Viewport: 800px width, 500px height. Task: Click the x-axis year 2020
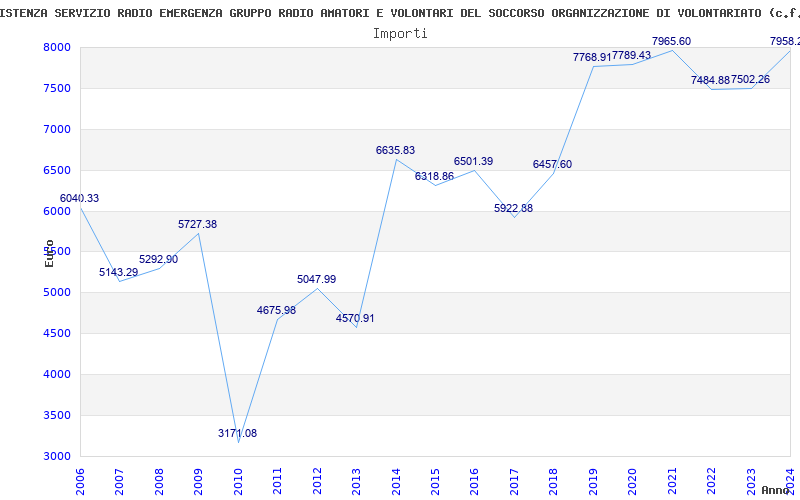click(633, 482)
